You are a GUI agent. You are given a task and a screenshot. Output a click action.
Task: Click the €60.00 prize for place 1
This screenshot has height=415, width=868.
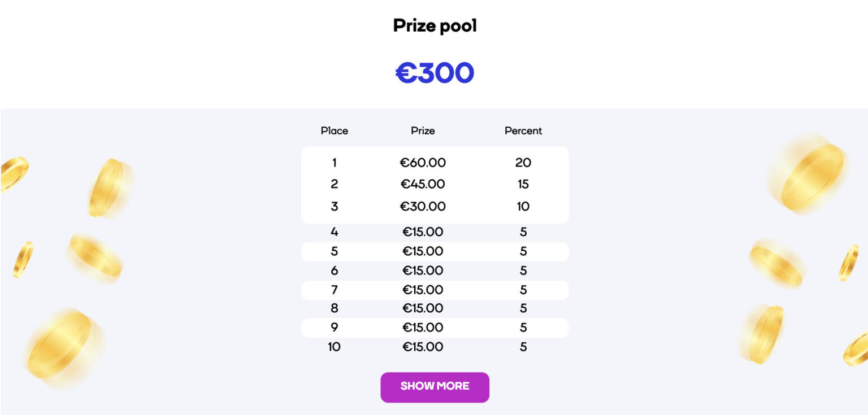(423, 163)
